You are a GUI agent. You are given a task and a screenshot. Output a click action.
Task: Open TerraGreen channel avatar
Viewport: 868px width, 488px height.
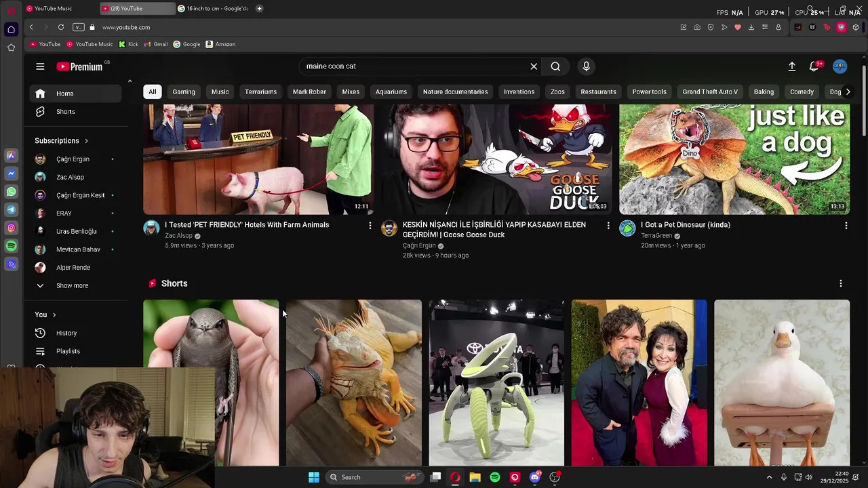point(627,228)
